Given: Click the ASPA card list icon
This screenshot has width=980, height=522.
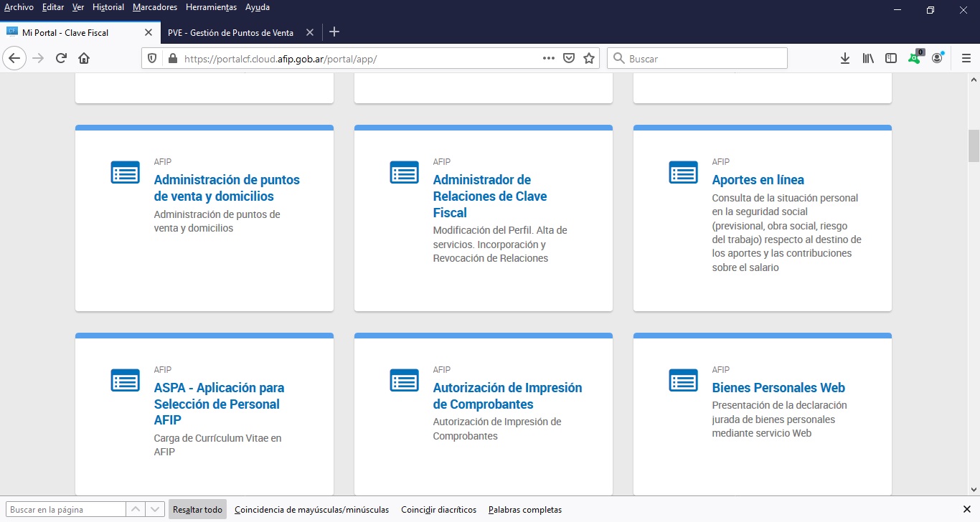Looking at the screenshot, I should 125,381.
